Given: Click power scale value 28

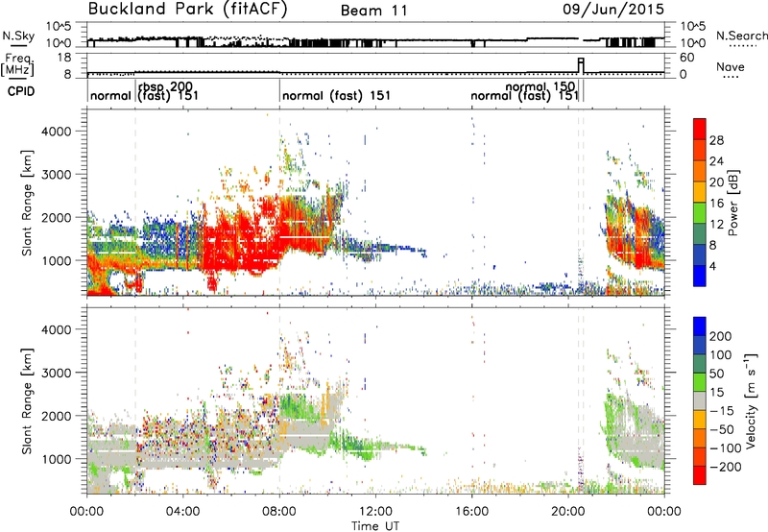Looking at the screenshot, I should point(716,140).
